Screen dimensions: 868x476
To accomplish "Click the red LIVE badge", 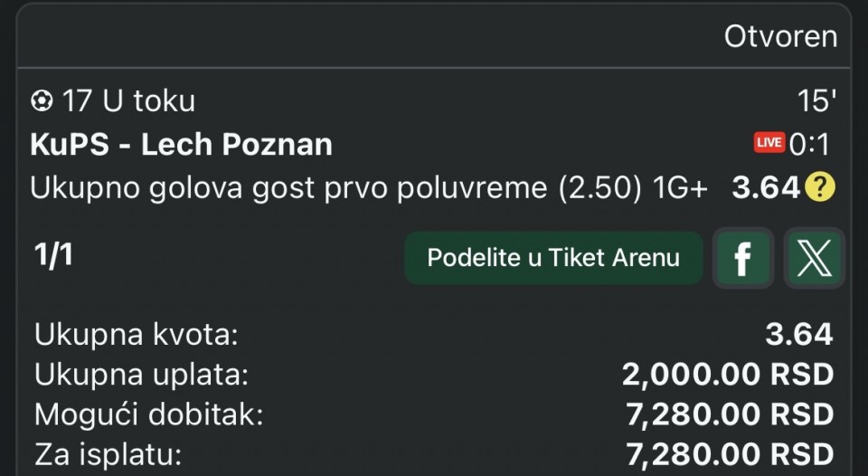I will pos(769,143).
